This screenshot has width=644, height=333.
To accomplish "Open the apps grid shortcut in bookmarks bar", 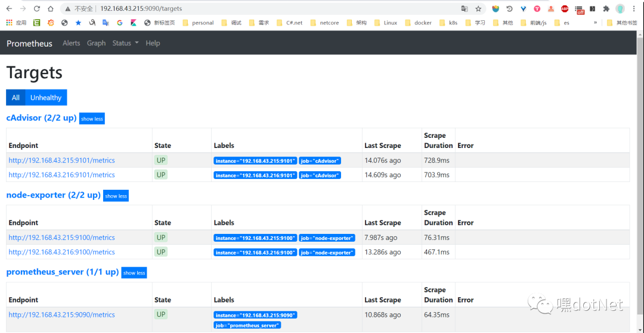I will pyautogui.click(x=10, y=23).
